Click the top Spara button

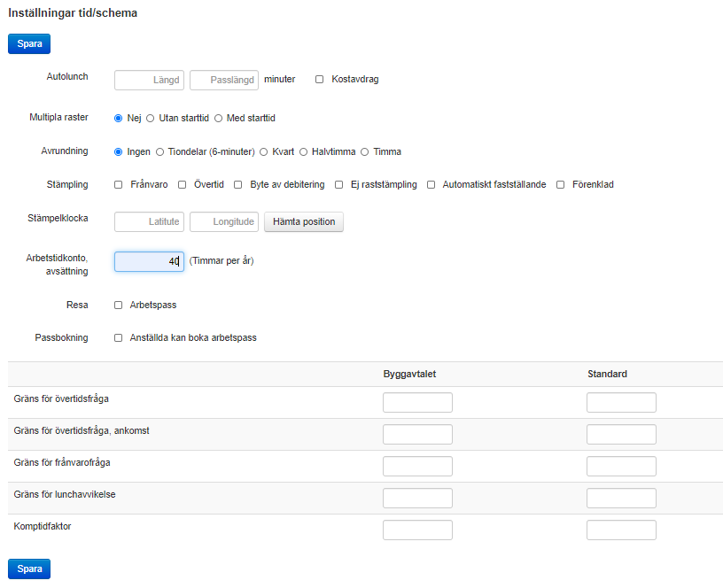click(29, 43)
